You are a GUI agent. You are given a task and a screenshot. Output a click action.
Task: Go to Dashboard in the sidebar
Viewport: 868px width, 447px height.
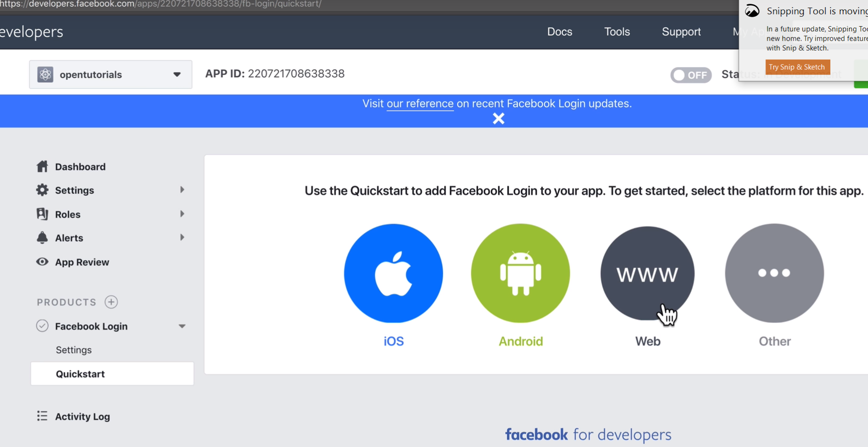click(80, 166)
